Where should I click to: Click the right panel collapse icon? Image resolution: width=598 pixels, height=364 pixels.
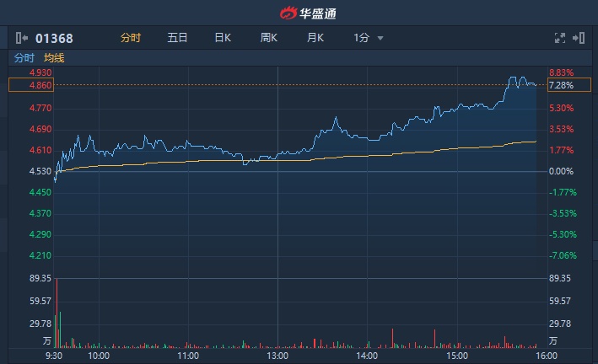click(579, 38)
